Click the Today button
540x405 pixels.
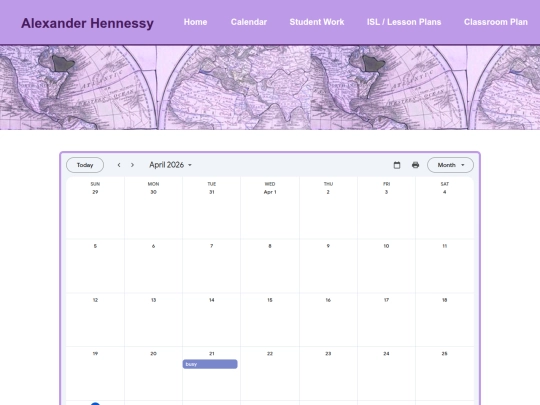tap(85, 165)
